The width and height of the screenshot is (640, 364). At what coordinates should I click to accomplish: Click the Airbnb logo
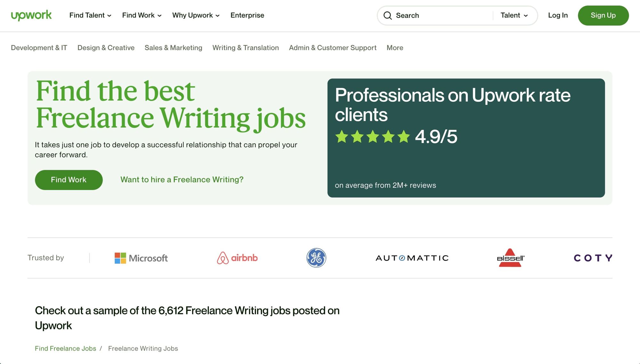pyautogui.click(x=237, y=258)
